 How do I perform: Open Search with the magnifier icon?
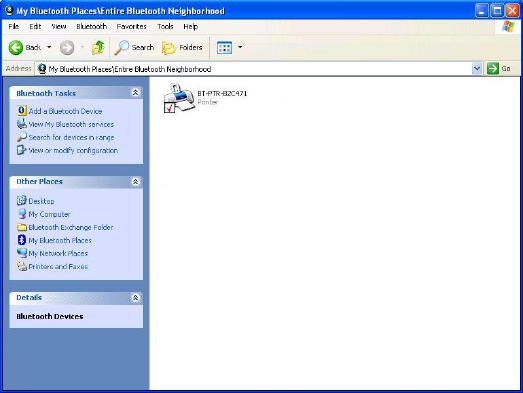point(121,48)
